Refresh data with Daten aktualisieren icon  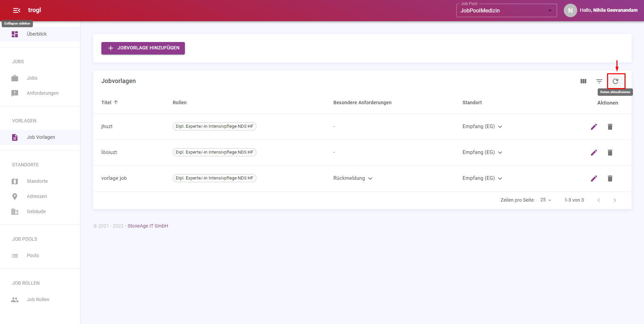click(x=615, y=81)
